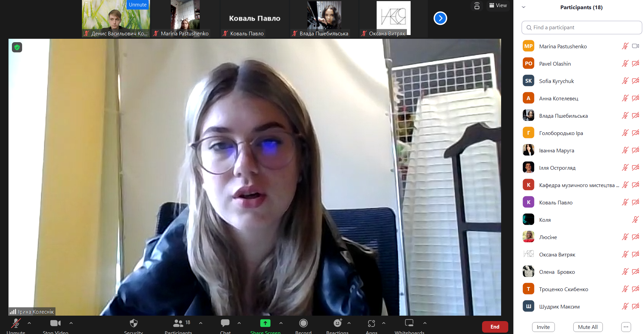Click the Invite button
Screen dimensions: 644x334
pos(543,327)
